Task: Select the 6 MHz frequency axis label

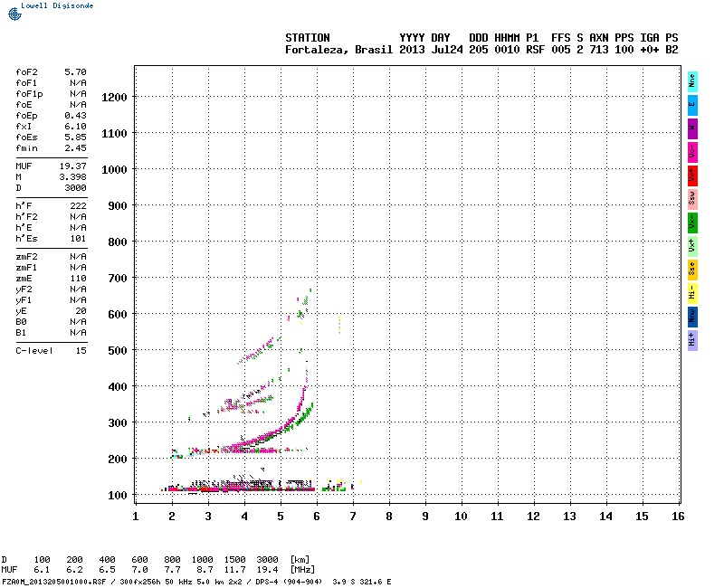Action: (316, 517)
